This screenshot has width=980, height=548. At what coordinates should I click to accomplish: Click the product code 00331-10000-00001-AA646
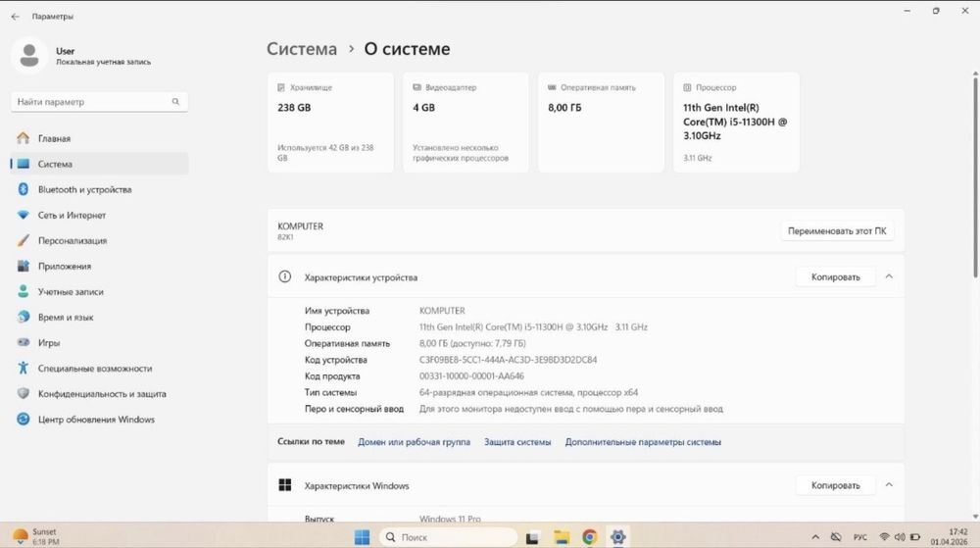pos(472,376)
